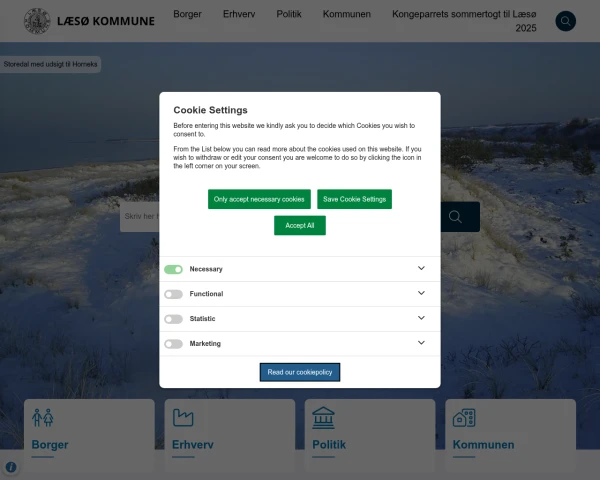
Task: Expand the Statistic cookies chevron
Action: pos(421,318)
